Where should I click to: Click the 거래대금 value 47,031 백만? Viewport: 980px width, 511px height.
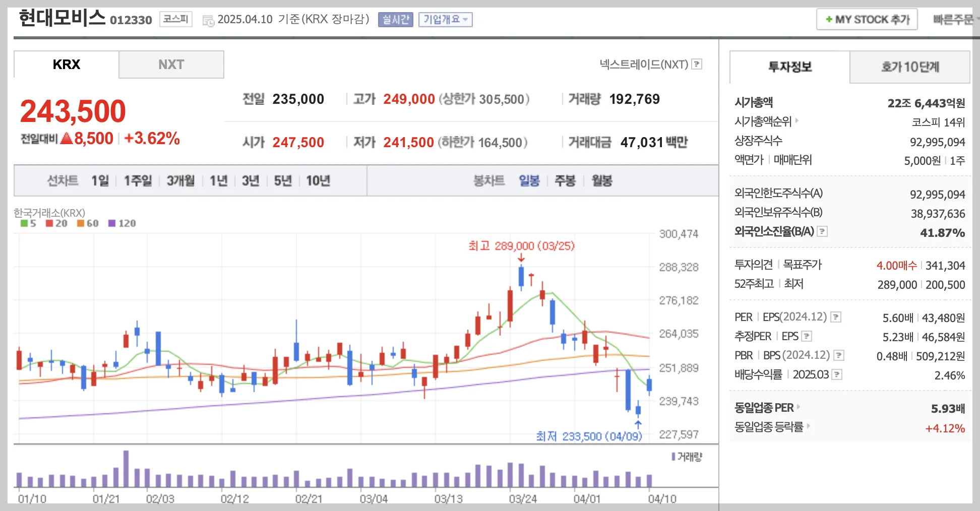654,142
